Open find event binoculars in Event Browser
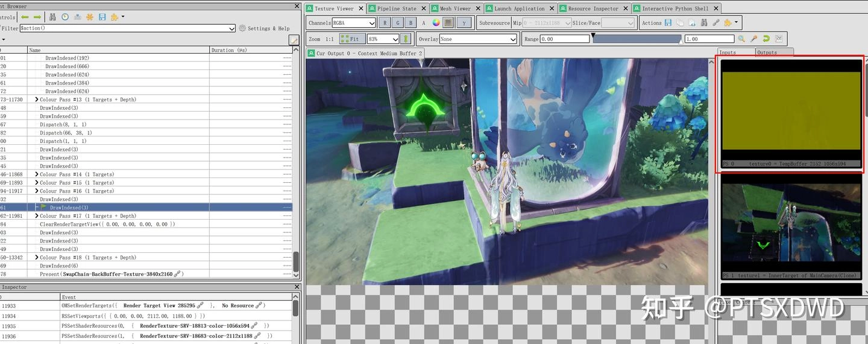The width and height of the screenshot is (868, 344). (x=53, y=17)
